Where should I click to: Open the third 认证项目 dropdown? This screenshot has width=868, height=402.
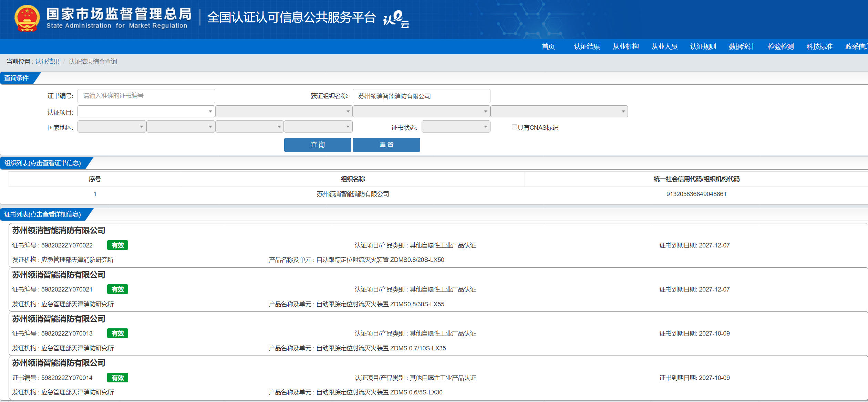(422, 112)
